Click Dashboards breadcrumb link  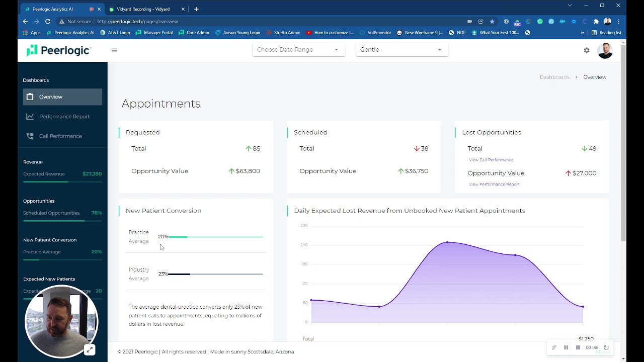click(x=554, y=77)
